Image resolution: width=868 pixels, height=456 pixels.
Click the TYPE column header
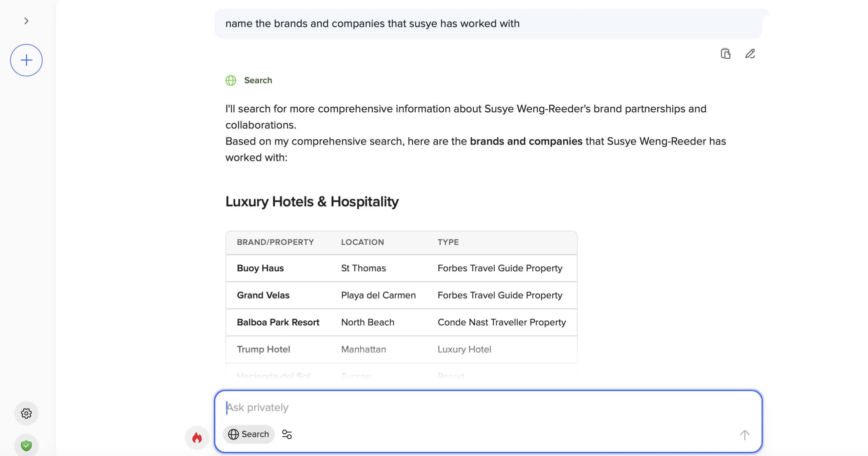pos(448,242)
